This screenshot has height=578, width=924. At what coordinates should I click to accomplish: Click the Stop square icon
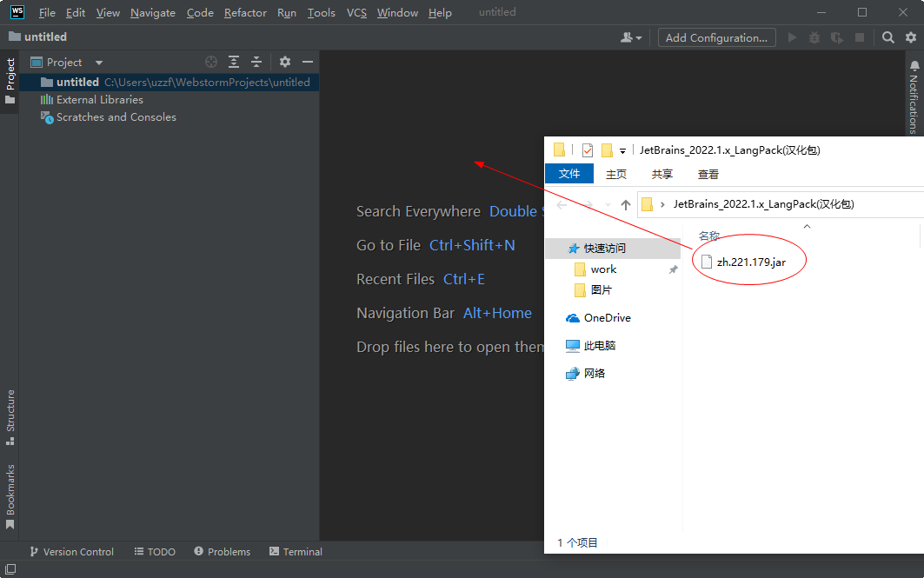[860, 37]
